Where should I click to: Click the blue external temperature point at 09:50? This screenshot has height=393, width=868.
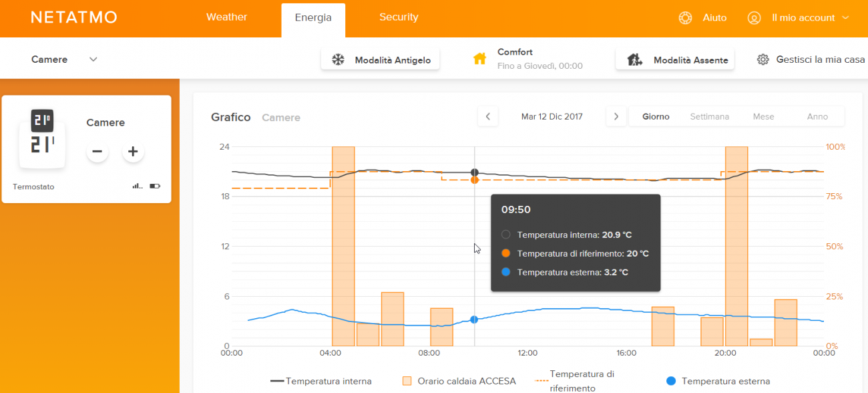pyautogui.click(x=474, y=319)
